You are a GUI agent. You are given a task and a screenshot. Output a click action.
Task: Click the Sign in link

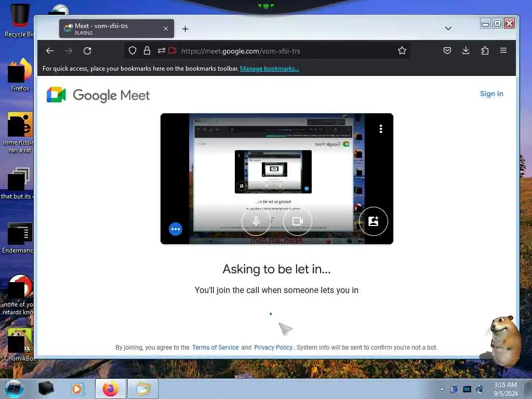click(x=491, y=94)
